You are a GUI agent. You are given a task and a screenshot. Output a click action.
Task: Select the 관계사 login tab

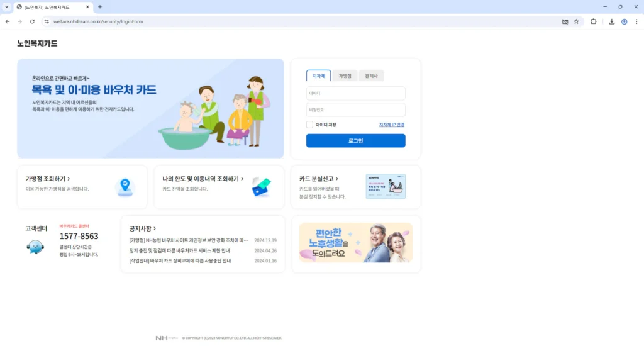[371, 75]
